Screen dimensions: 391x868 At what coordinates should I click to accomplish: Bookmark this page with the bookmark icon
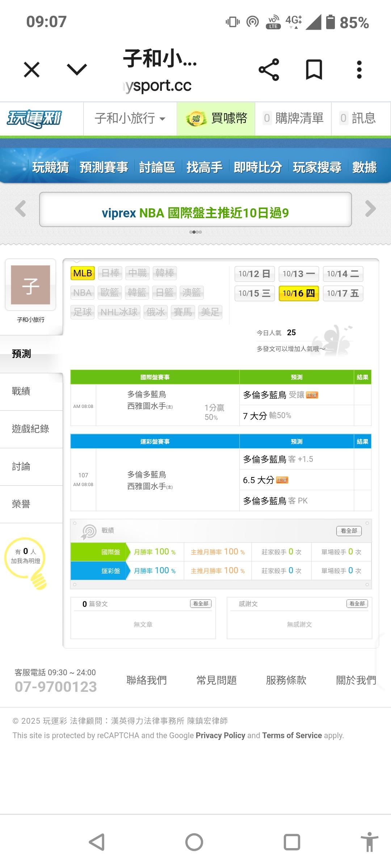(x=314, y=69)
